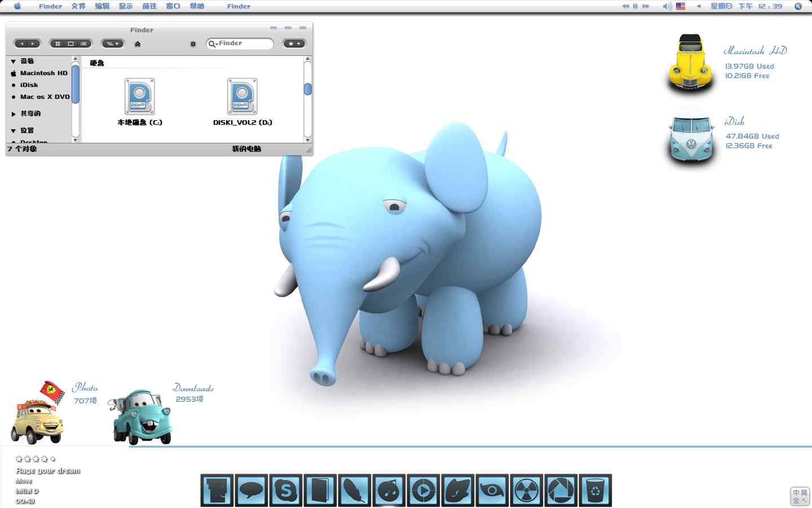This screenshot has width=812, height=508.
Task: Click the volume speaker icon in menu bar
Action: pos(667,6)
